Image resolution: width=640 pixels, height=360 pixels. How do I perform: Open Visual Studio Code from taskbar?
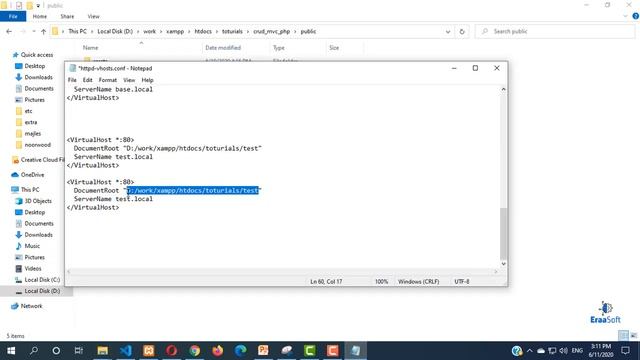tap(126, 351)
